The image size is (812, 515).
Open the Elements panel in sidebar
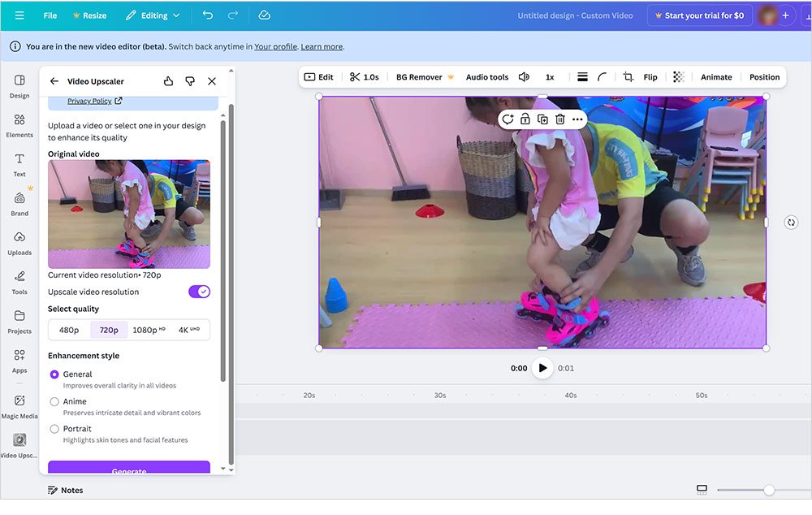pos(19,124)
